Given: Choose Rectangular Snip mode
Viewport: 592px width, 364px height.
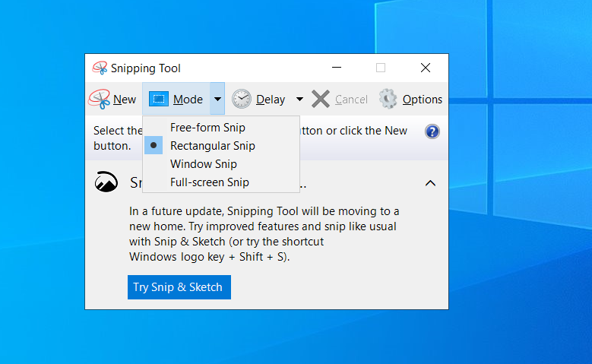Looking at the screenshot, I should pyautogui.click(x=221, y=146).
